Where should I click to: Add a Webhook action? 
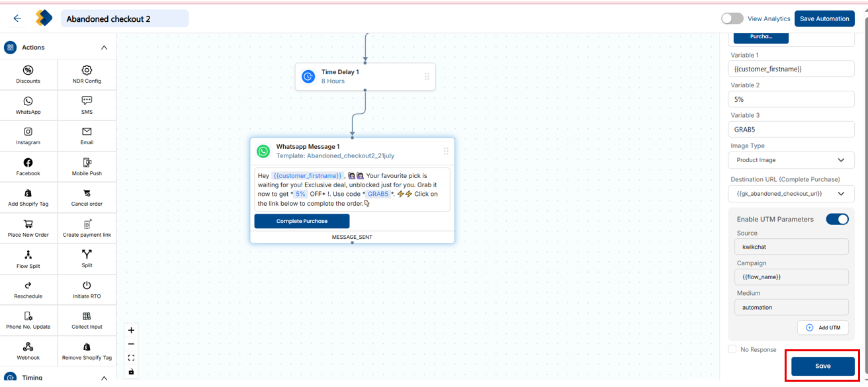pos(28,351)
